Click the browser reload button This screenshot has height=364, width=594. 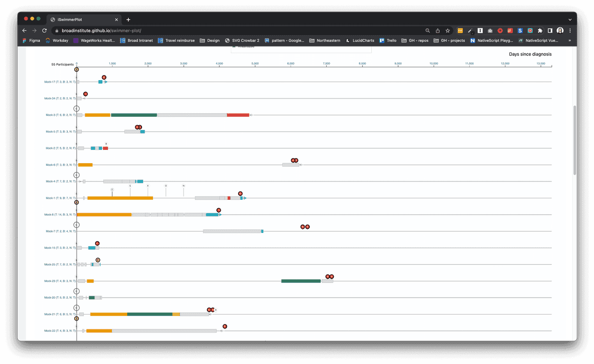point(45,30)
